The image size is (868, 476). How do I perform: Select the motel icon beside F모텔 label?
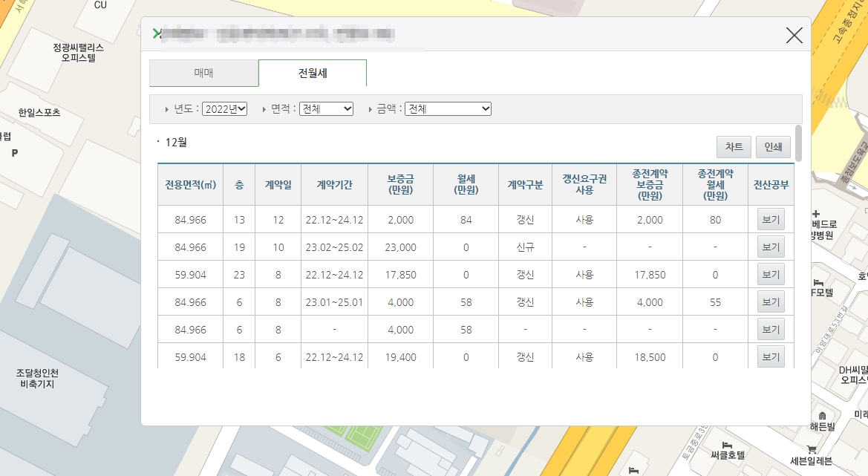[x=818, y=282]
